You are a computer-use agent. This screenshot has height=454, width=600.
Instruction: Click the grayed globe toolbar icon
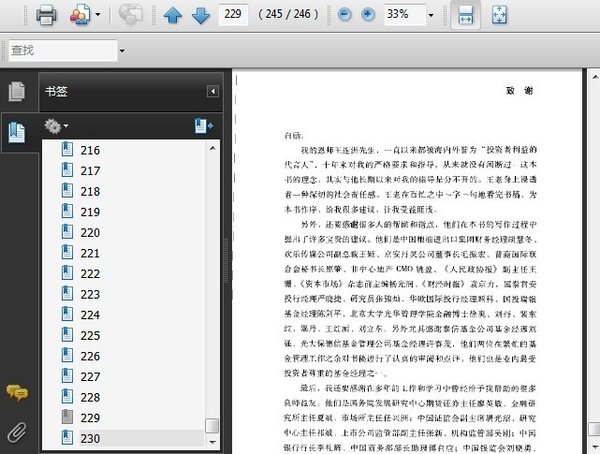click(130, 15)
